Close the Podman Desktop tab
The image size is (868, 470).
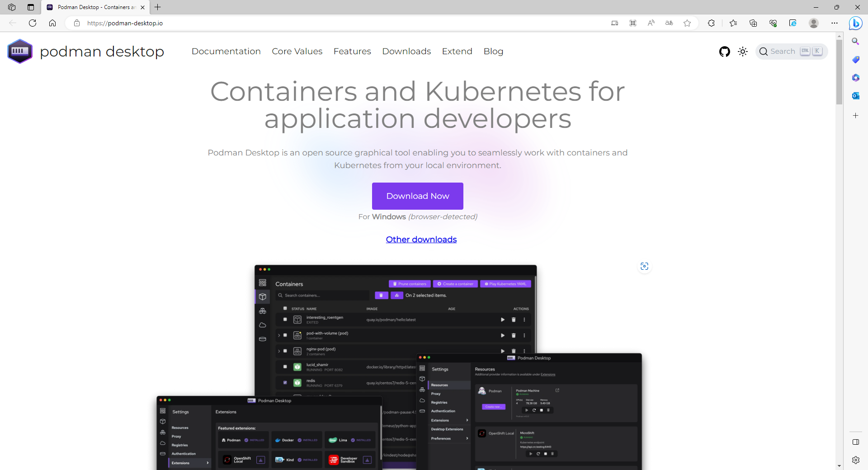point(142,7)
